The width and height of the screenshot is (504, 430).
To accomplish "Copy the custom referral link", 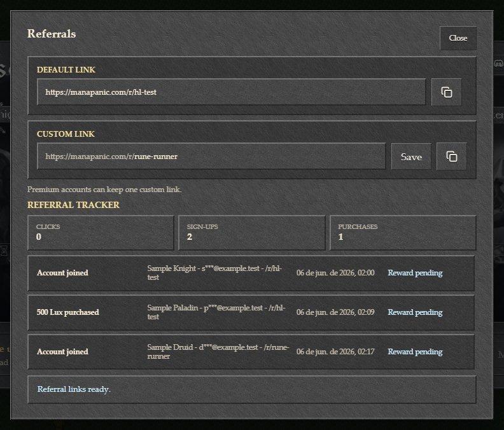I will pos(452,156).
